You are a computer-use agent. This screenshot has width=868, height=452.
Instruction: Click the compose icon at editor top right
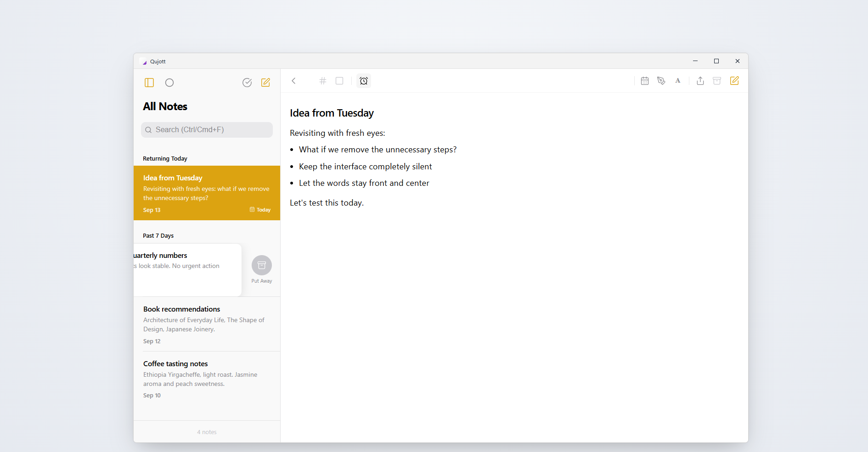click(734, 81)
